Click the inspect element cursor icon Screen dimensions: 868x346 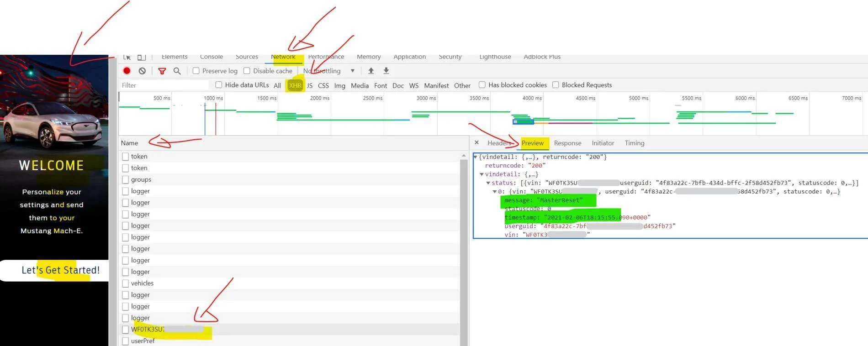(x=127, y=57)
